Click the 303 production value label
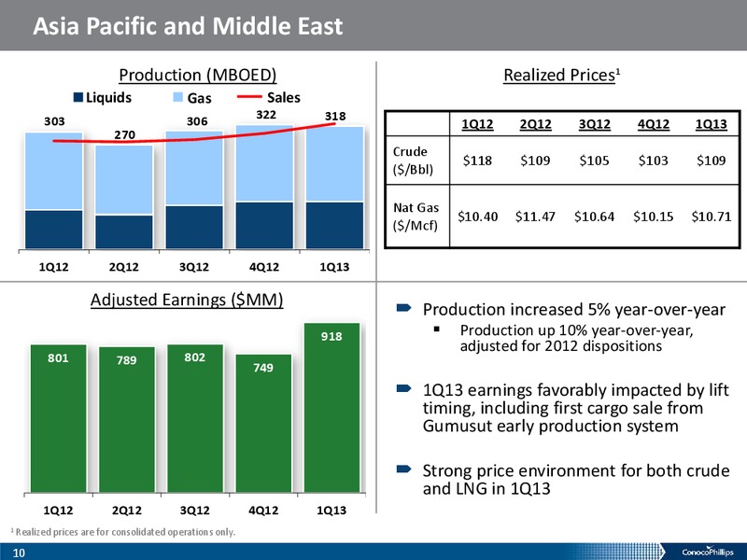This screenshot has width=747, height=560. coord(54,121)
